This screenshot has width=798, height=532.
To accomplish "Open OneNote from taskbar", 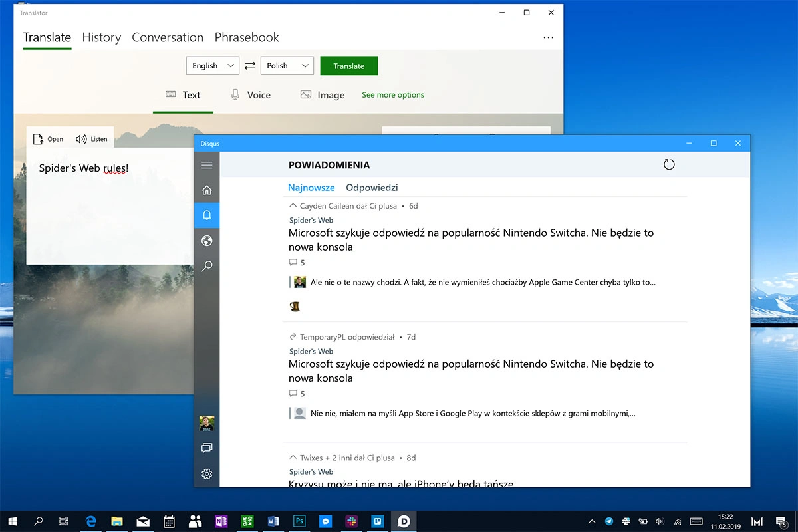I will click(221, 521).
